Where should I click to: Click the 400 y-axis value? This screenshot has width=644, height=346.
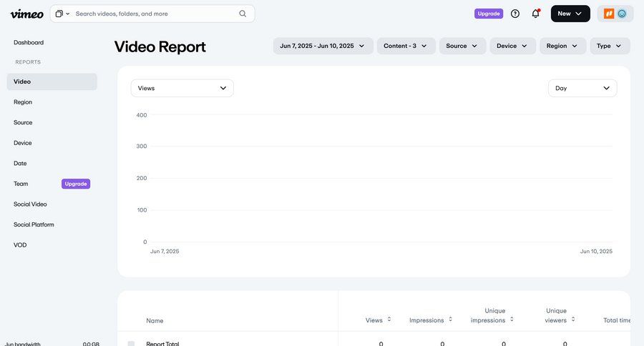(142, 115)
